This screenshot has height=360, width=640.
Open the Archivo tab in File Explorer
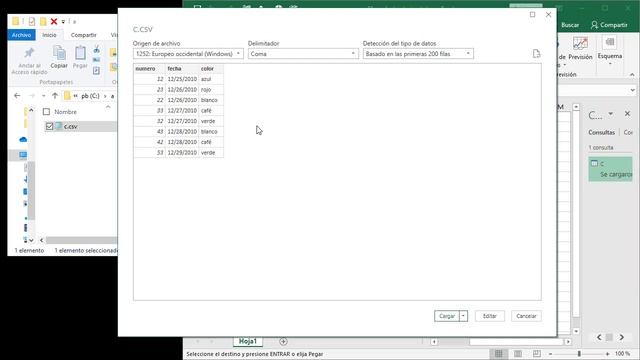[x=21, y=35]
